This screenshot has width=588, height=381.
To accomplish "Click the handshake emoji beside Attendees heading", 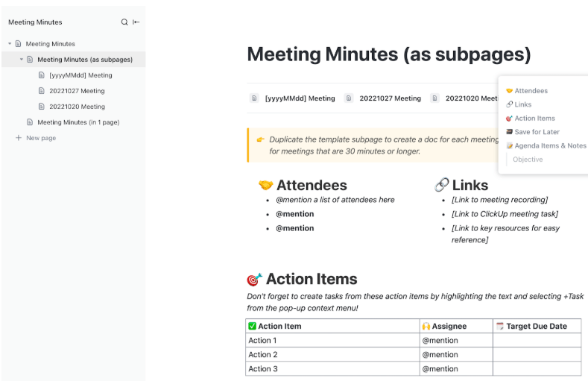I will tap(265, 185).
